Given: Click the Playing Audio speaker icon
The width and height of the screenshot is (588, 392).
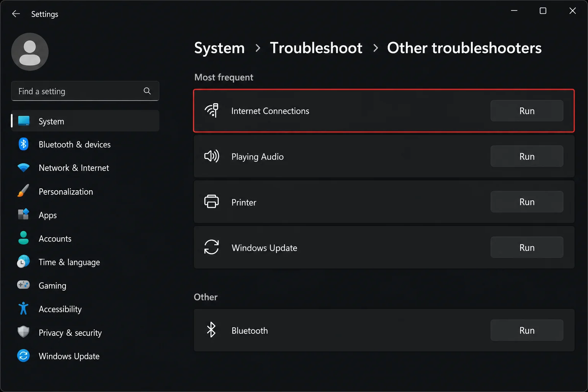Looking at the screenshot, I should [x=211, y=156].
